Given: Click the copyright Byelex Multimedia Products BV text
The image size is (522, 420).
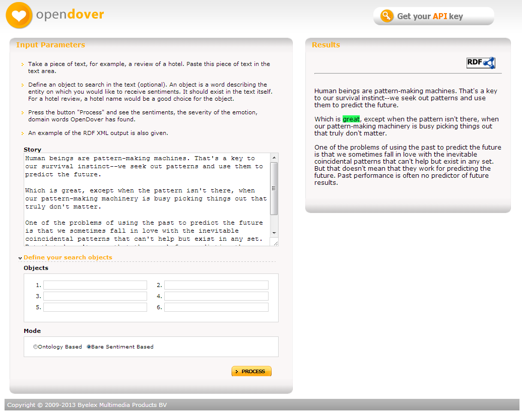Looking at the screenshot, I should pyautogui.click(x=87, y=405).
